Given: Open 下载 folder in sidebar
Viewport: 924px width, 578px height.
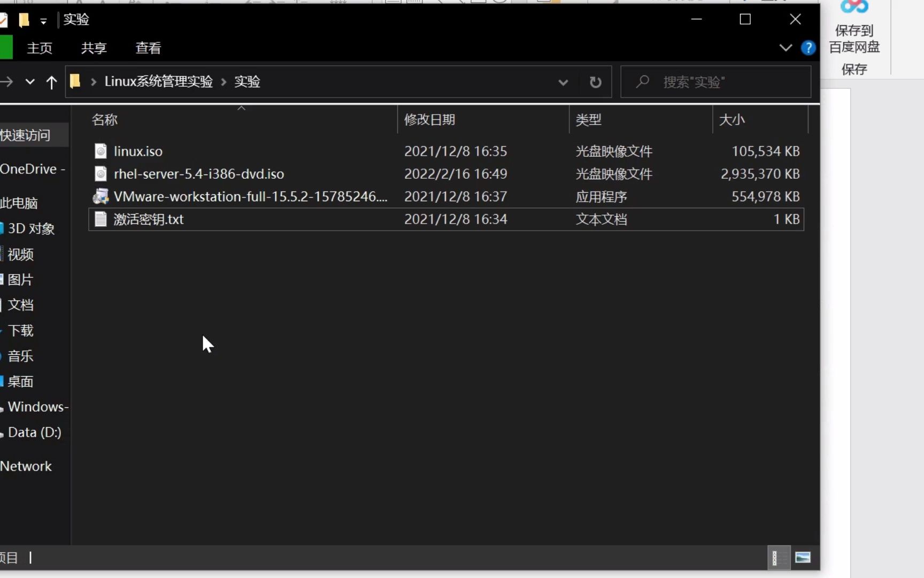Looking at the screenshot, I should tap(20, 331).
